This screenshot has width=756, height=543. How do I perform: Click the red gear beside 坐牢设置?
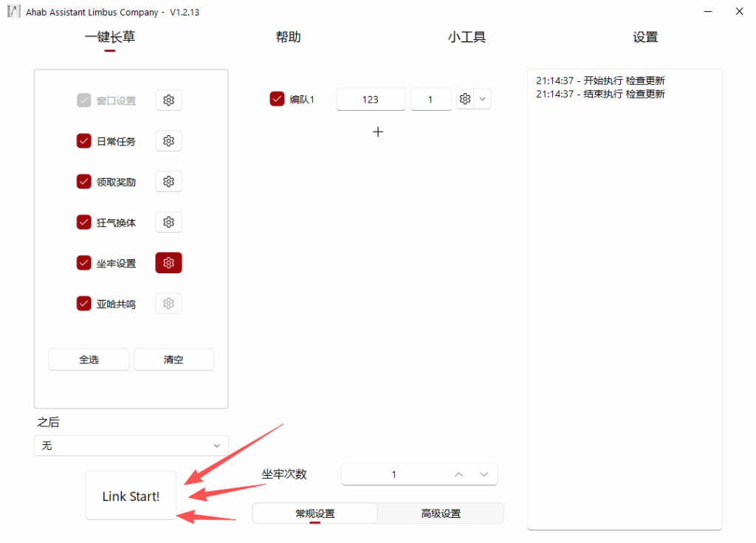point(168,263)
